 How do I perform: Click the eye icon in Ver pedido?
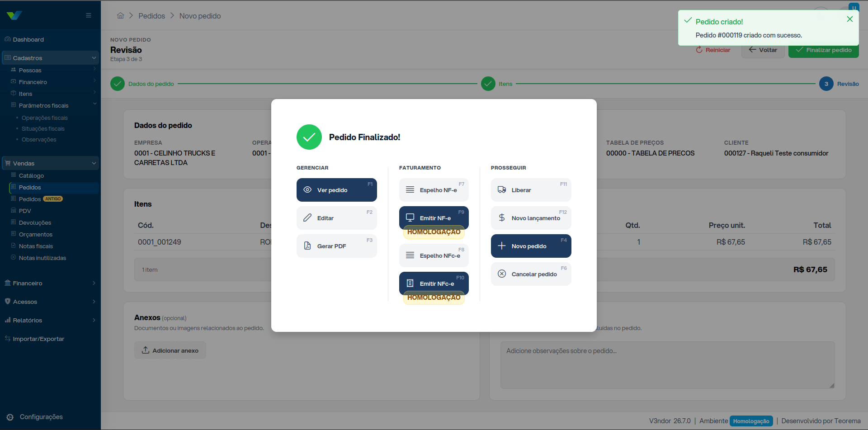[x=307, y=190]
